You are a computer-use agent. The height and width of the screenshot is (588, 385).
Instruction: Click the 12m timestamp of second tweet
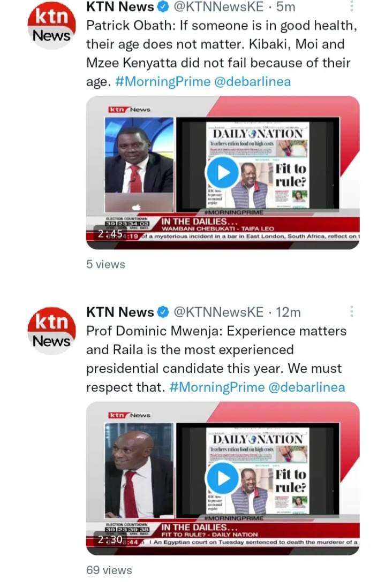pos(288,312)
